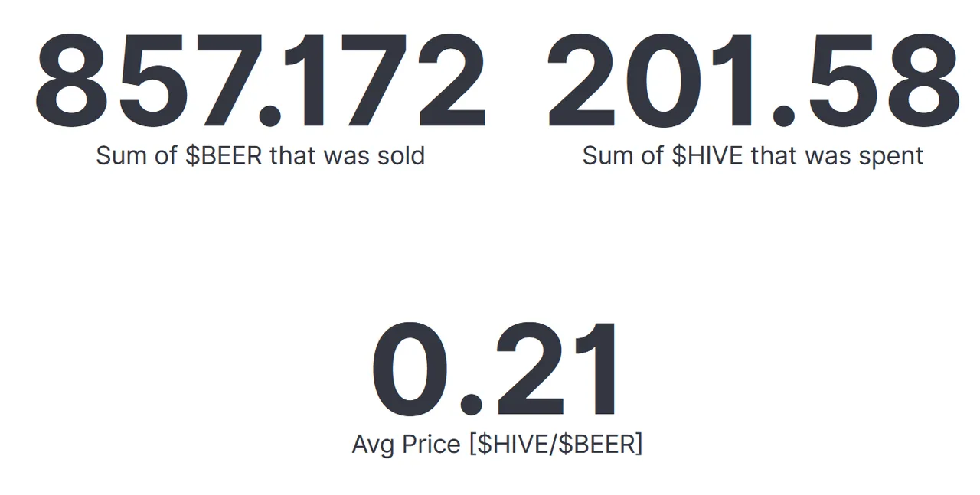980x495 pixels.
Task: Select the 'Avg Price [$HIVE/$BEER]' caption
Action: click(x=497, y=444)
